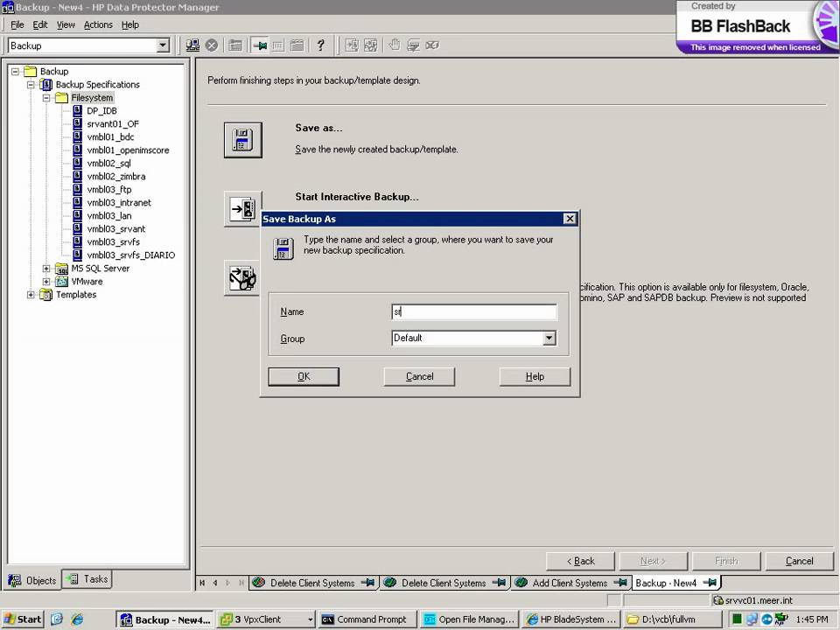Click the Back wizard button
The width and height of the screenshot is (840, 630).
(x=581, y=561)
